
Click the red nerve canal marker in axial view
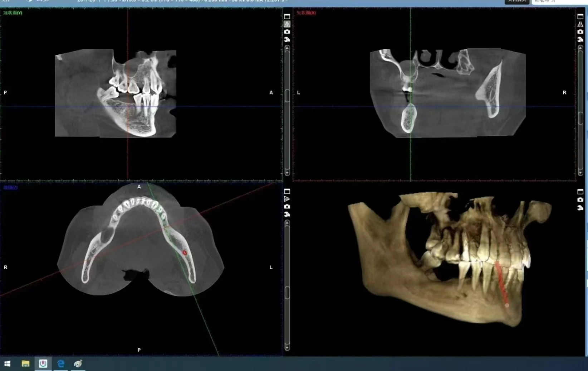point(185,253)
